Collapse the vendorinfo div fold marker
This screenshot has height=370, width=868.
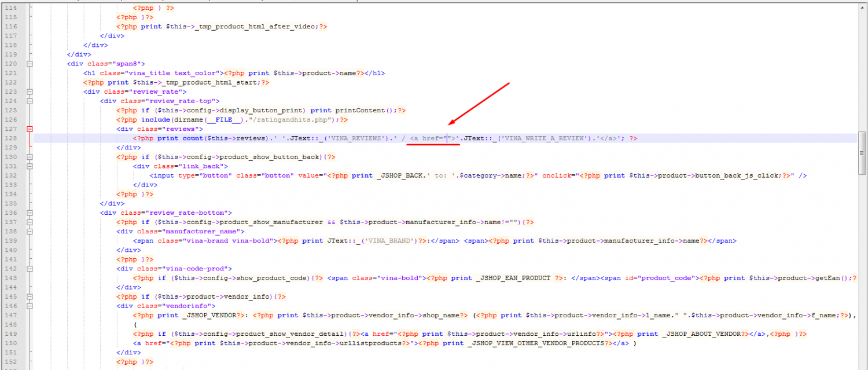30,306
